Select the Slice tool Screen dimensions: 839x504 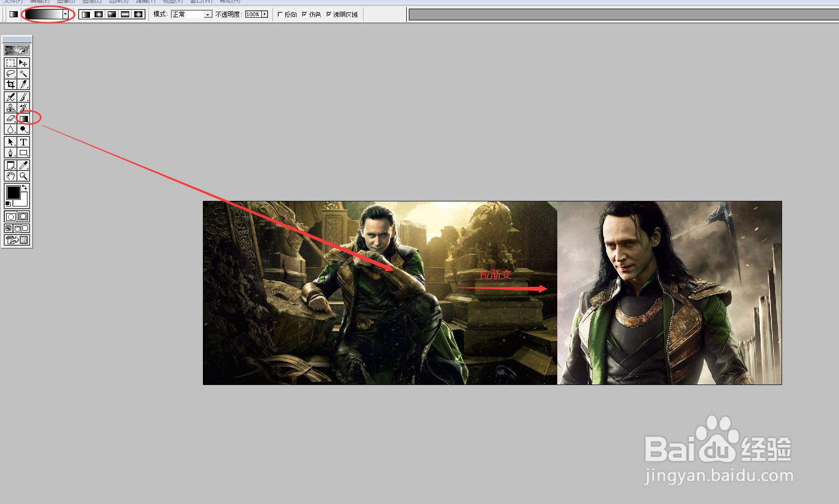click(23, 84)
